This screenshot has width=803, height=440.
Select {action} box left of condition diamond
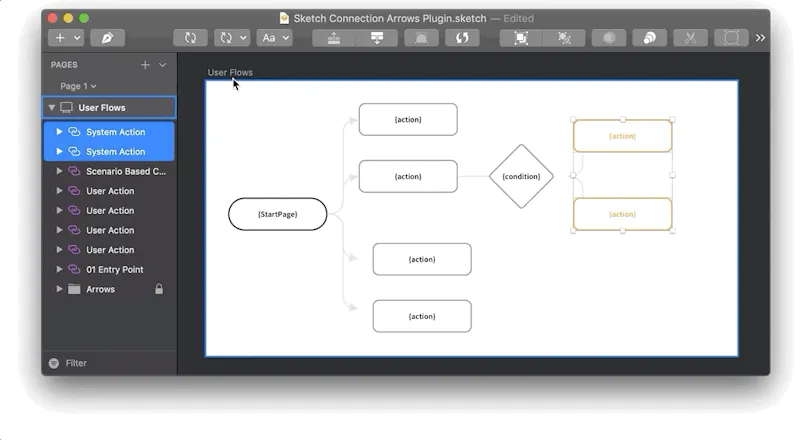[x=408, y=176]
